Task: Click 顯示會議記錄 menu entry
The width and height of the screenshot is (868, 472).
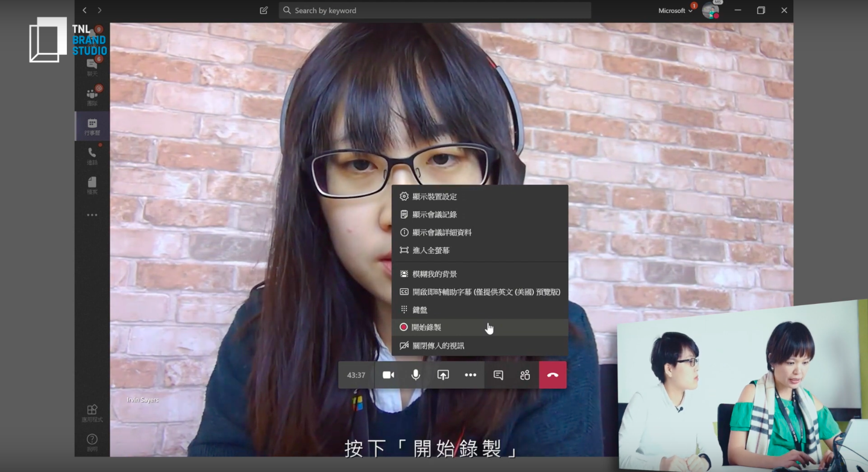Action: point(435,215)
